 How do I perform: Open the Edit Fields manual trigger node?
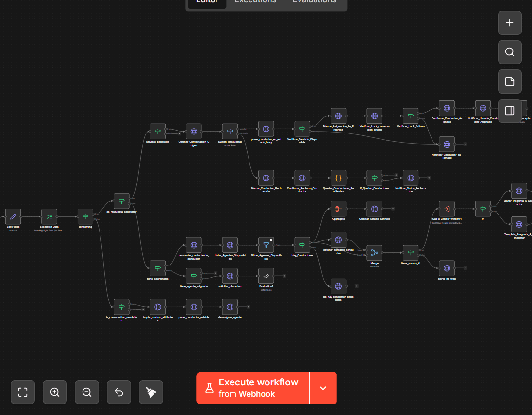click(x=13, y=217)
